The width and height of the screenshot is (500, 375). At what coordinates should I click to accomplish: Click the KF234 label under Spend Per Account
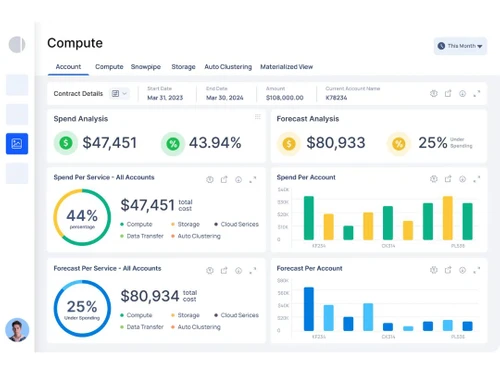point(319,246)
